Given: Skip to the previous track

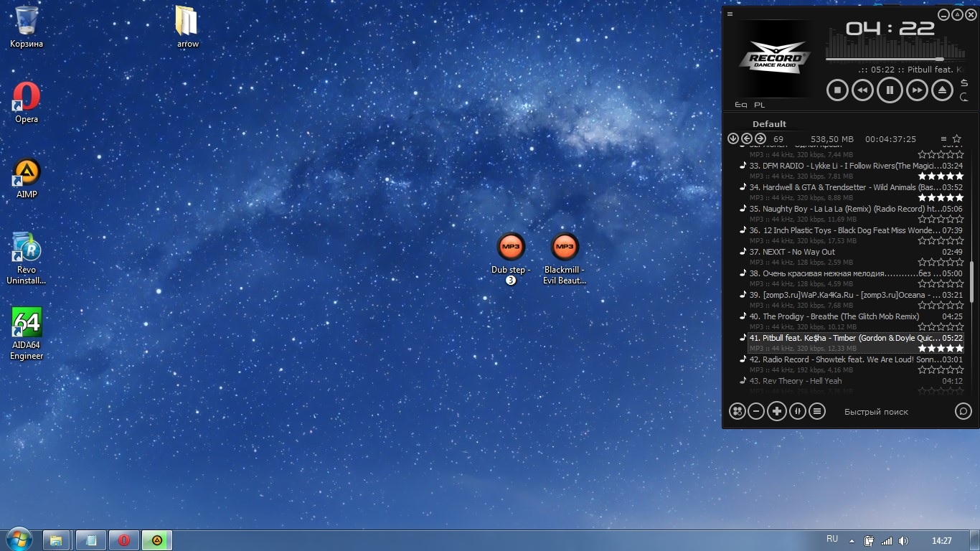Looking at the screenshot, I should pyautogui.click(x=862, y=90).
